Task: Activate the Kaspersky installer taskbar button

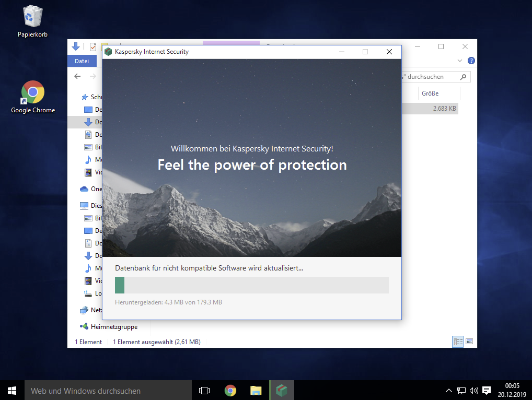Action: [x=282, y=391]
